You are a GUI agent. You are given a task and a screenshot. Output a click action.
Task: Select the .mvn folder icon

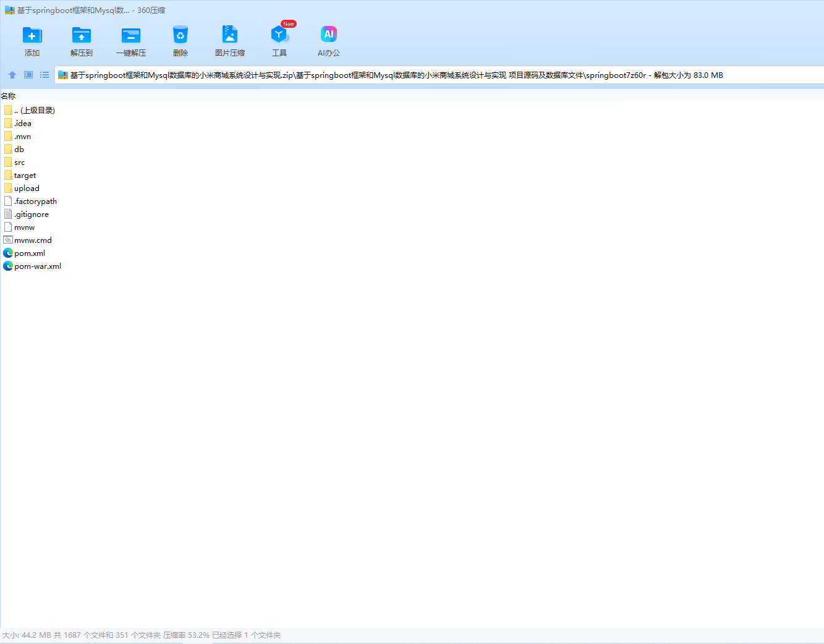click(8, 136)
